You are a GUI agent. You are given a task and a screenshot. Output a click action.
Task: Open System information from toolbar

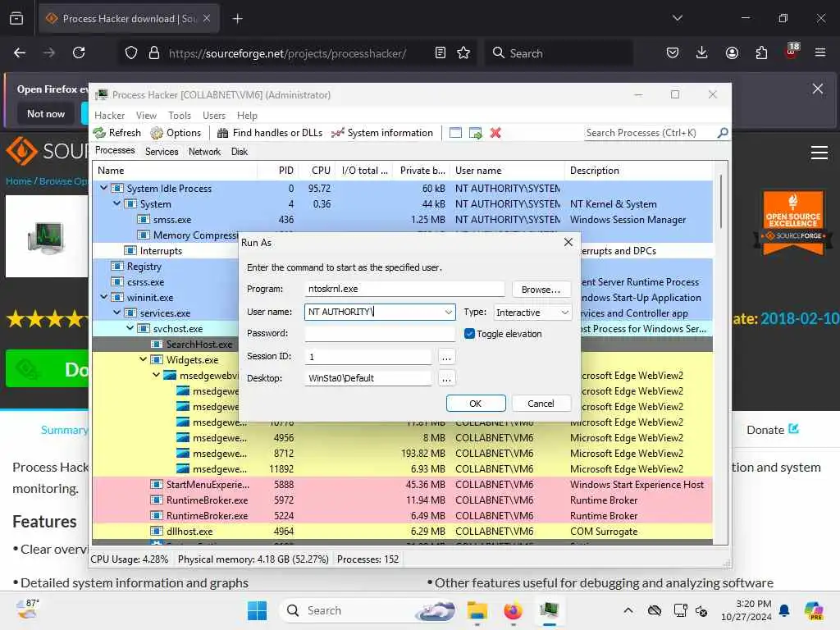click(382, 133)
